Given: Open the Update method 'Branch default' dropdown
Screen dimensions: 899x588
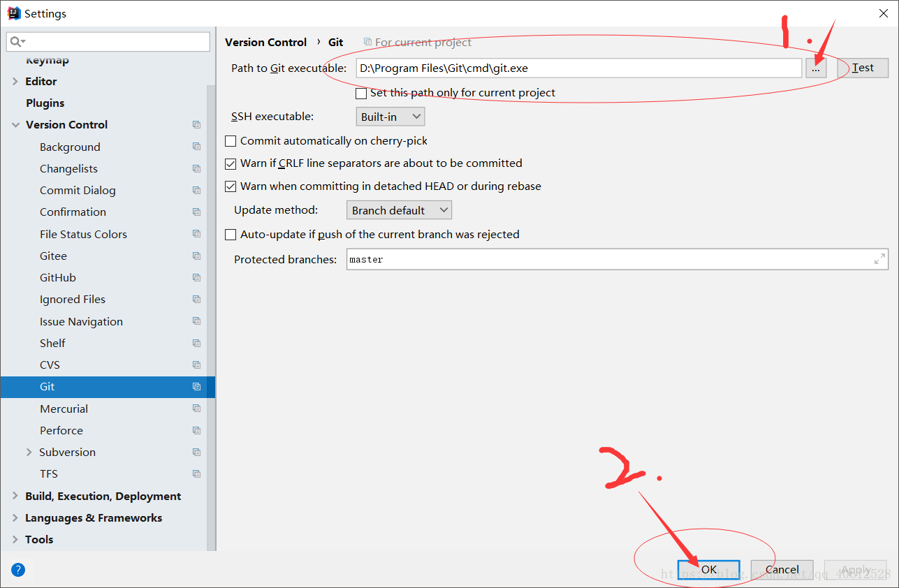Looking at the screenshot, I should point(399,210).
